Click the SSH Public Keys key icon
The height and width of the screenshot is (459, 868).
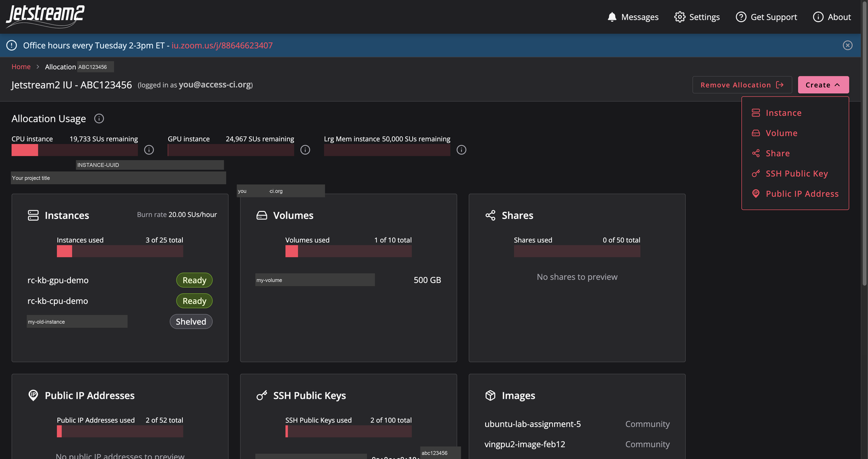point(262,396)
